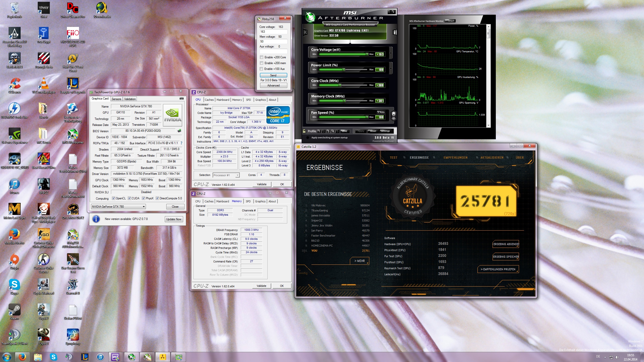Click Advanced in the Rbby258 window

(273, 85)
